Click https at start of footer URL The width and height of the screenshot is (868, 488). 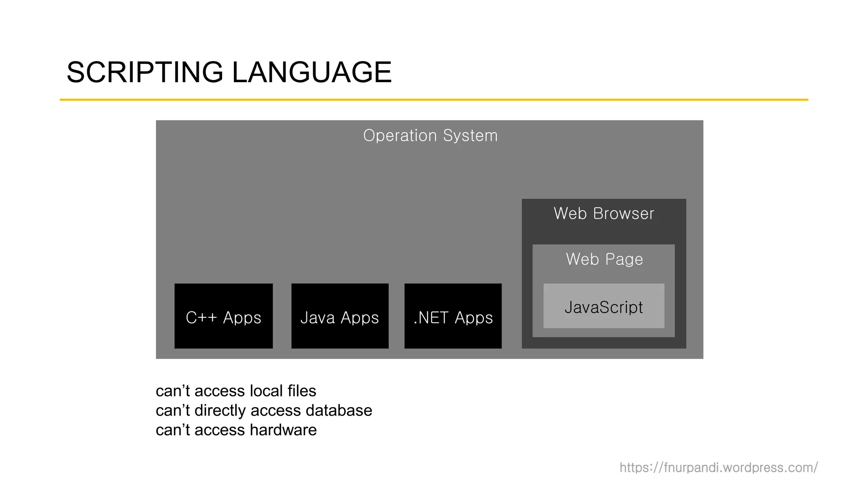coord(634,468)
